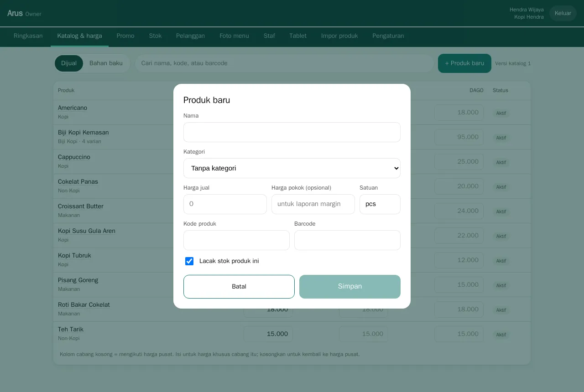Click the DAGO price field for Americano
The width and height of the screenshot is (584, 392).
(x=459, y=113)
